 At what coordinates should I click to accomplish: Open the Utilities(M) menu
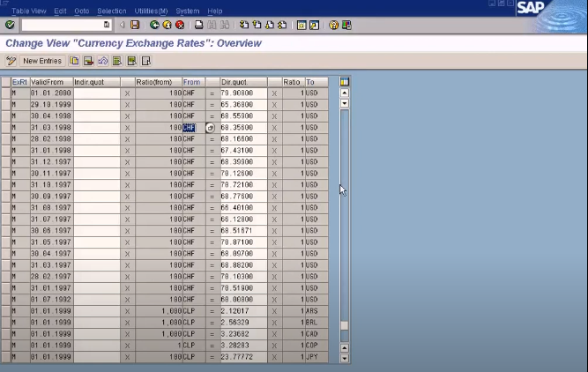[151, 11]
